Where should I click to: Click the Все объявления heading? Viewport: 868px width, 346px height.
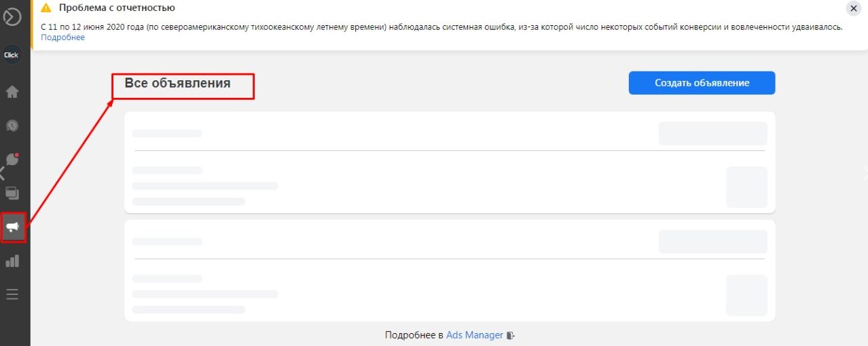click(177, 84)
